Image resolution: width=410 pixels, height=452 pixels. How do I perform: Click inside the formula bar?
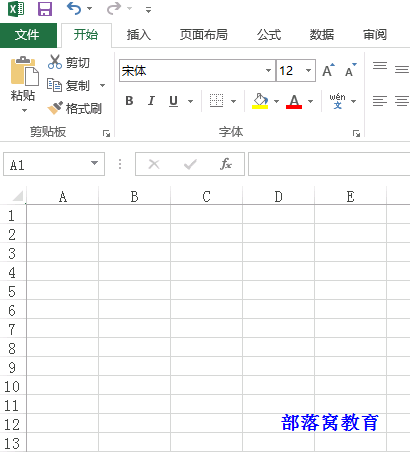pos(329,164)
